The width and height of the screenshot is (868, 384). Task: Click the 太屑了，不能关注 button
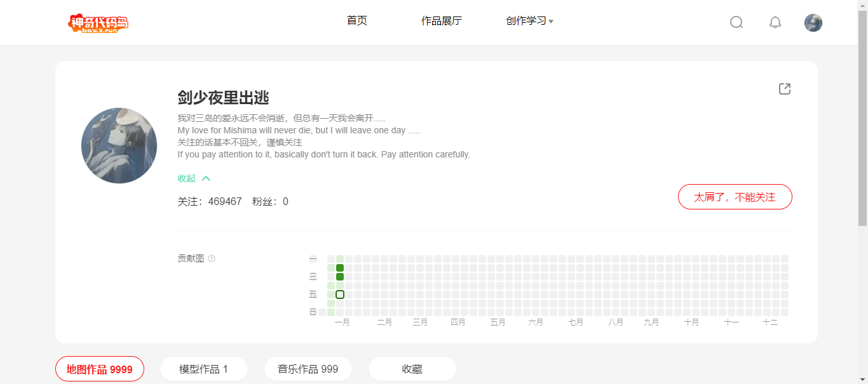[x=735, y=197]
